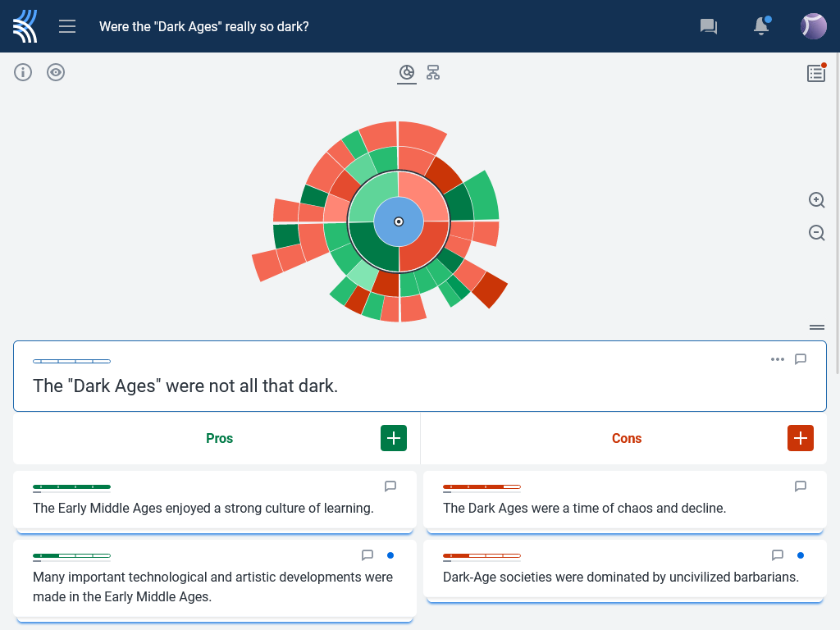Click the Kialo logo

tap(25, 26)
